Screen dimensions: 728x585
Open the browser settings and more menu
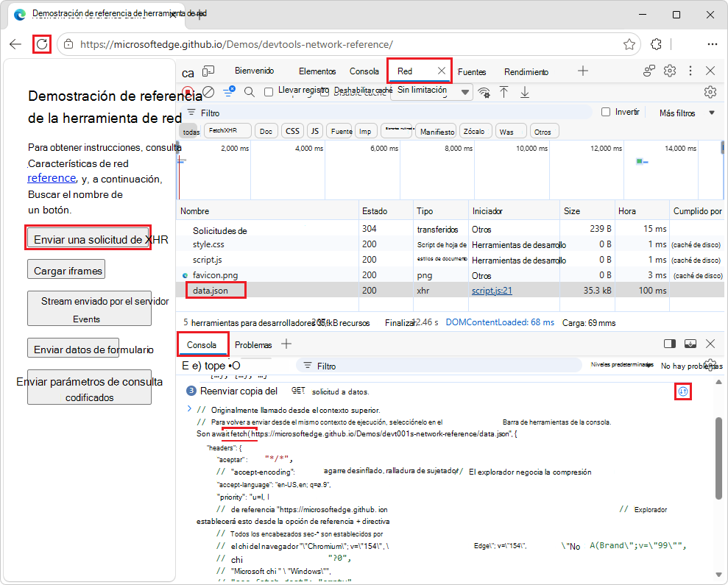(x=713, y=44)
